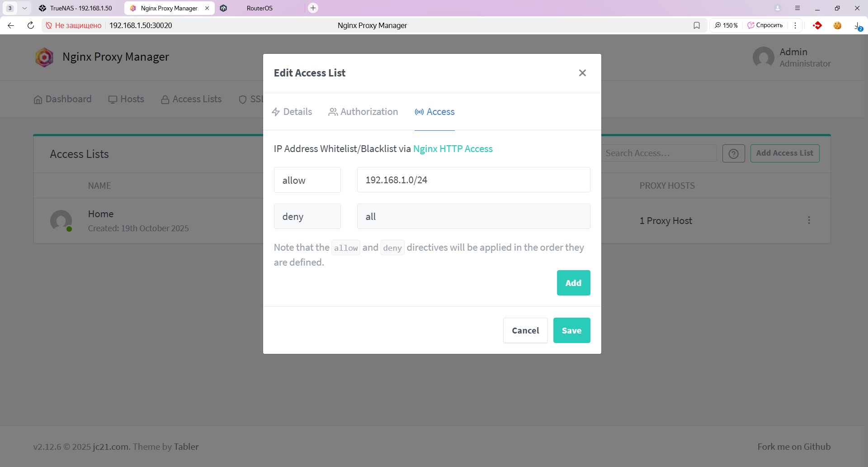Open a new browser tab
The image size is (868, 467).
tap(313, 8)
